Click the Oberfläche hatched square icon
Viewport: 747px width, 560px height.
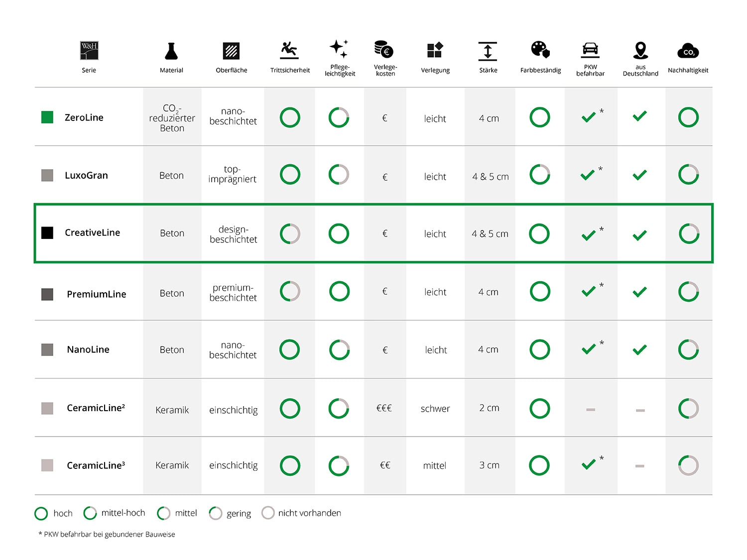[231, 51]
